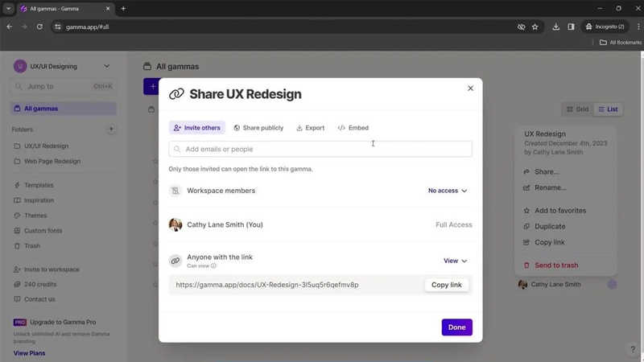Open Themes in sidebar
The image size is (644, 362).
click(x=35, y=216)
